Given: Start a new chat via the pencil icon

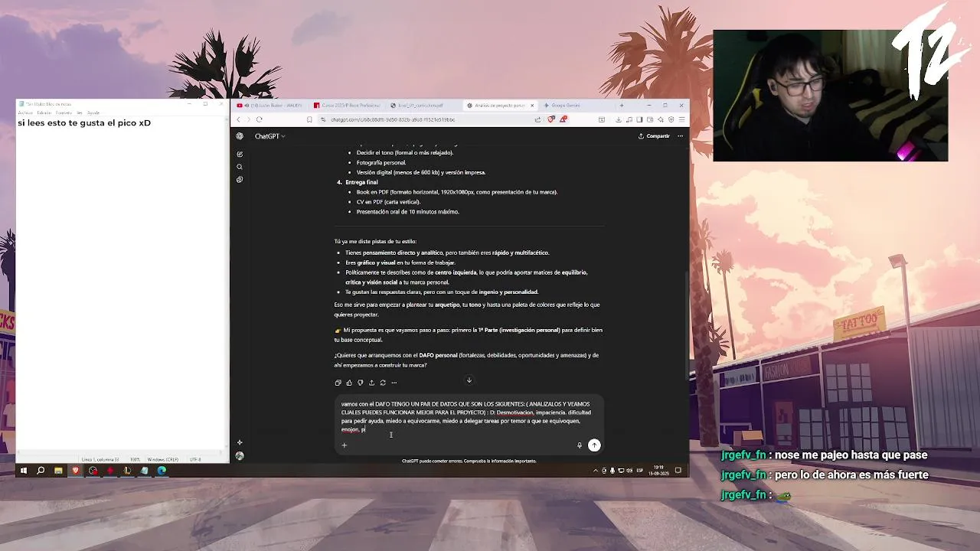Looking at the screenshot, I should (240, 154).
